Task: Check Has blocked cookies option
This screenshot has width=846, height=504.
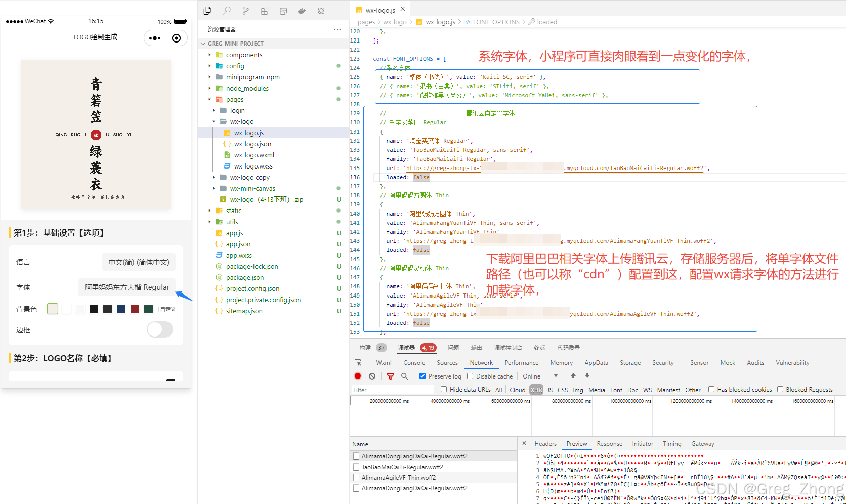Action: (711, 389)
